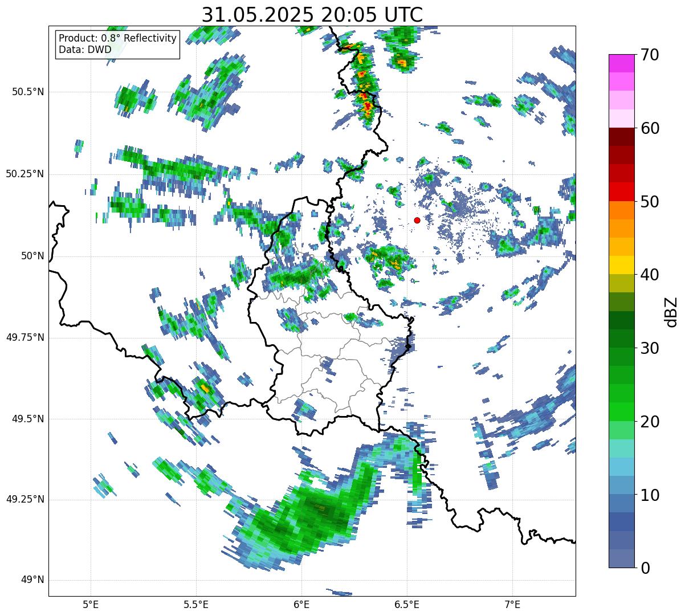Click the yellow colorbar segment above 40
The height and width of the screenshot is (616, 685).
point(622,265)
